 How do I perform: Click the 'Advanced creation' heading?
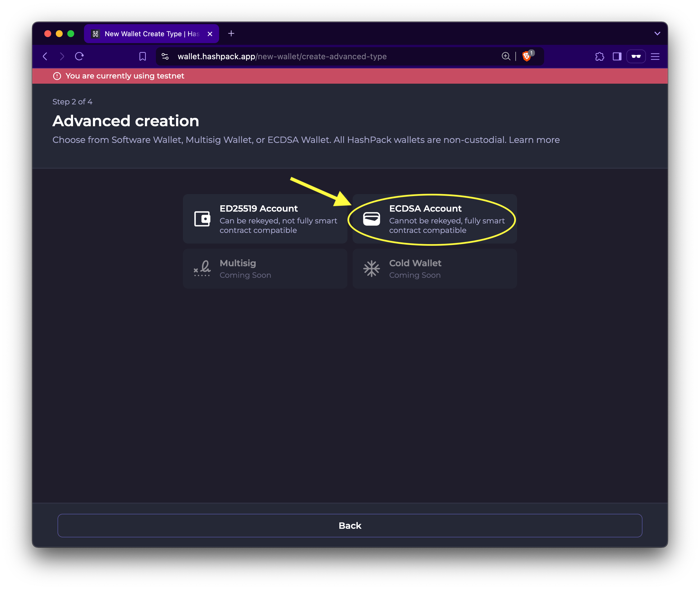point(126,121)
